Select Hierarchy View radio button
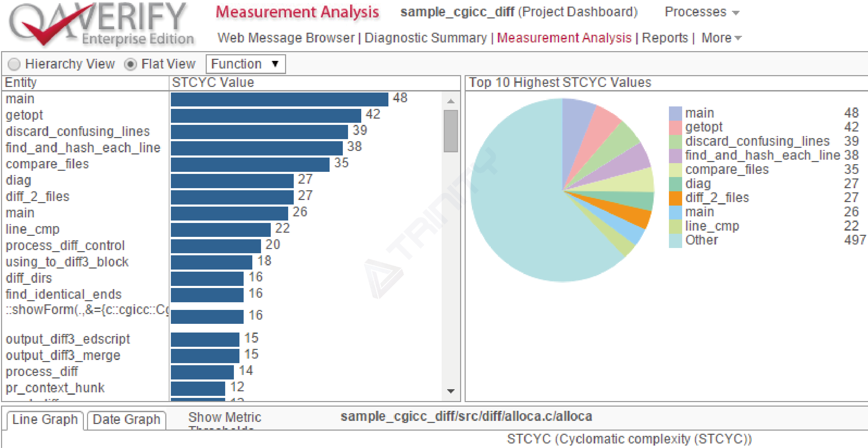This screenshot has height=448, width=868. point(14,64)
